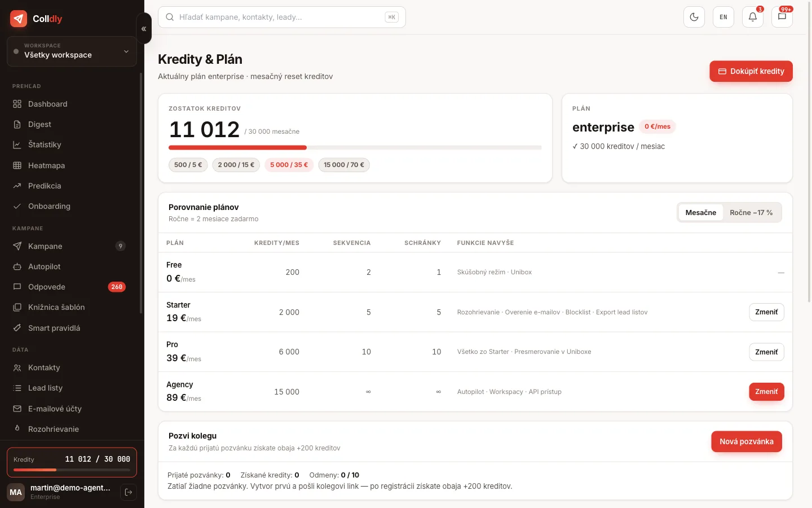812x508 pixels.
Task: Click the sidebar Kredity usage widget
Action: coord(72,462)
